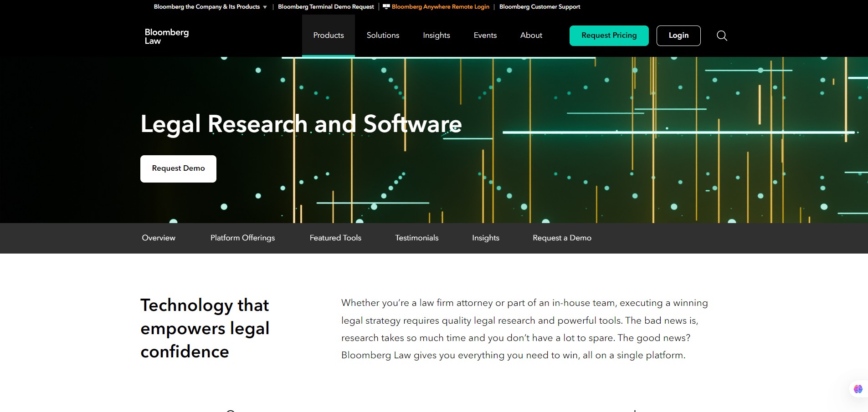Open the About menu
The image size is (868, 412).
coord(531,36)
